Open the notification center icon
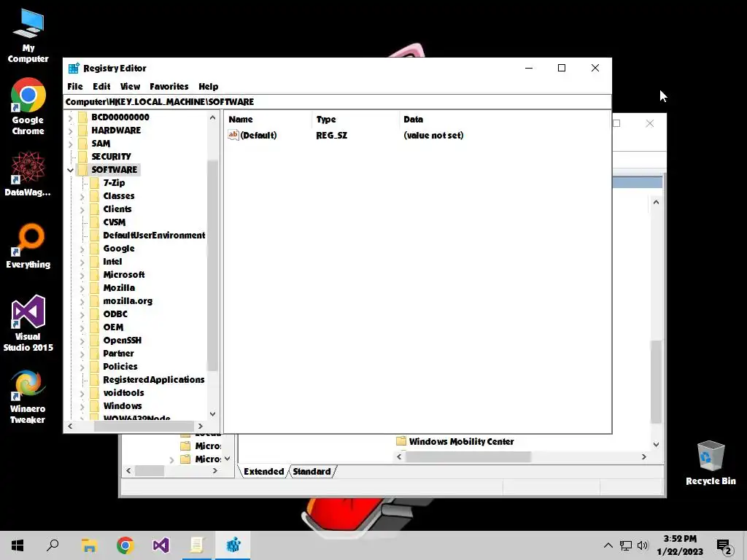747x560 pixels. (x=724, y=546)
